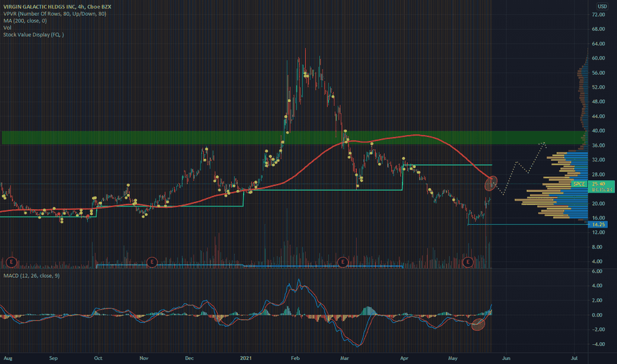Click the 36.00 price axis label
Image resolution: width=617 pixels, height=364 pixels.
click(598, 145)
